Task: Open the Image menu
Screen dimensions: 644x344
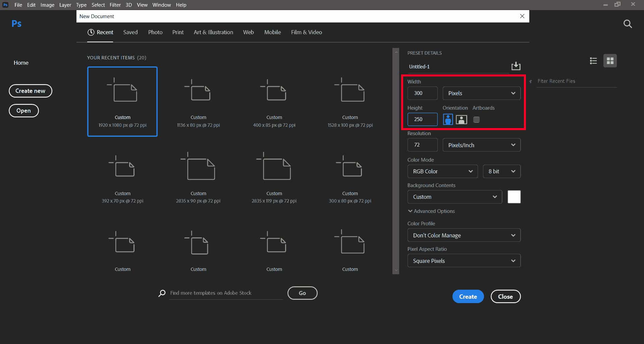Action: pyautogui.click(x=47, y=5)
